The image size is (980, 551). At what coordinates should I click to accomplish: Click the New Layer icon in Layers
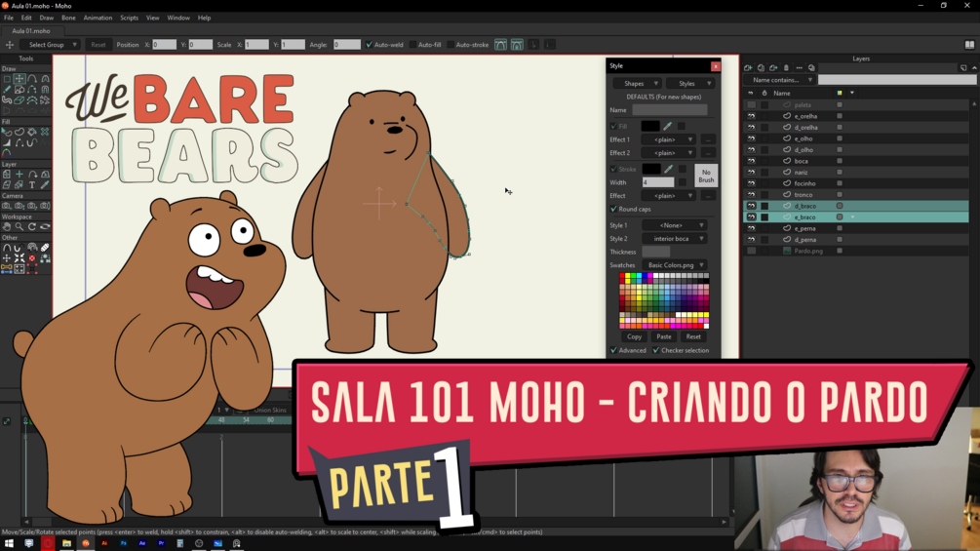click(x=748, y=67)
